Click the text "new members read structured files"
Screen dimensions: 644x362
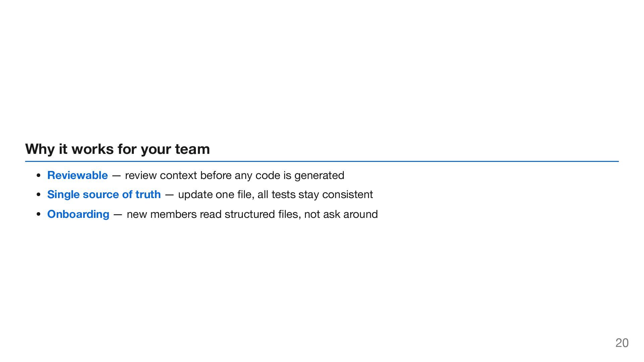212,214
